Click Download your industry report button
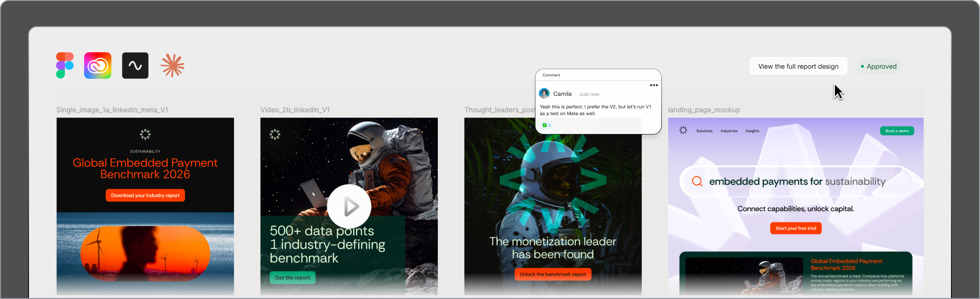The height and width of the screenshot is (299, 980). [145, 195]
